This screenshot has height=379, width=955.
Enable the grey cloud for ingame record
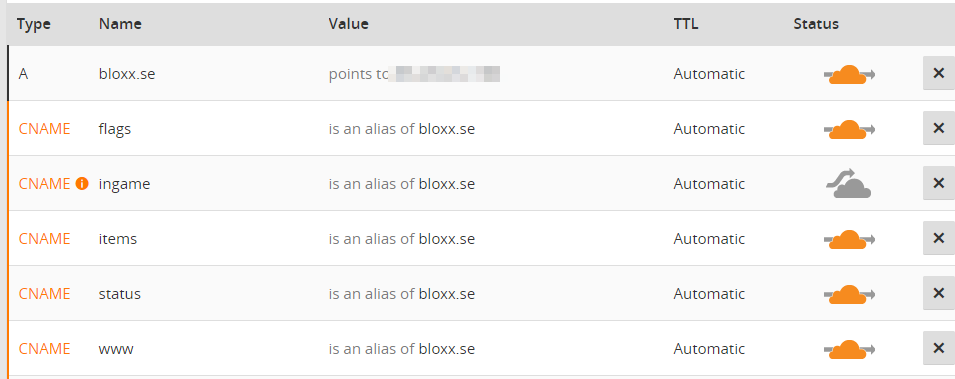[x=848, y=183]
